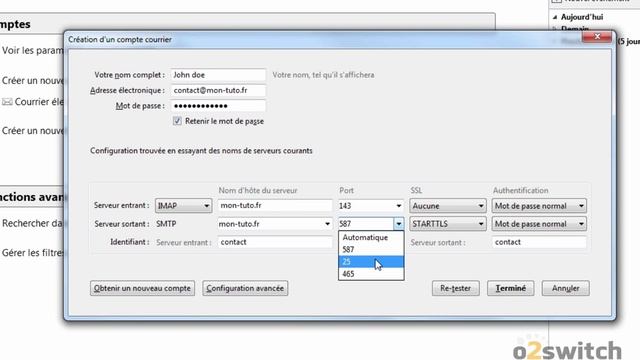Viewport: 640px width, 360px height.
Task: Open incoming authentication 'Mot de passe normal' dropdown
Action: [539, 206]
